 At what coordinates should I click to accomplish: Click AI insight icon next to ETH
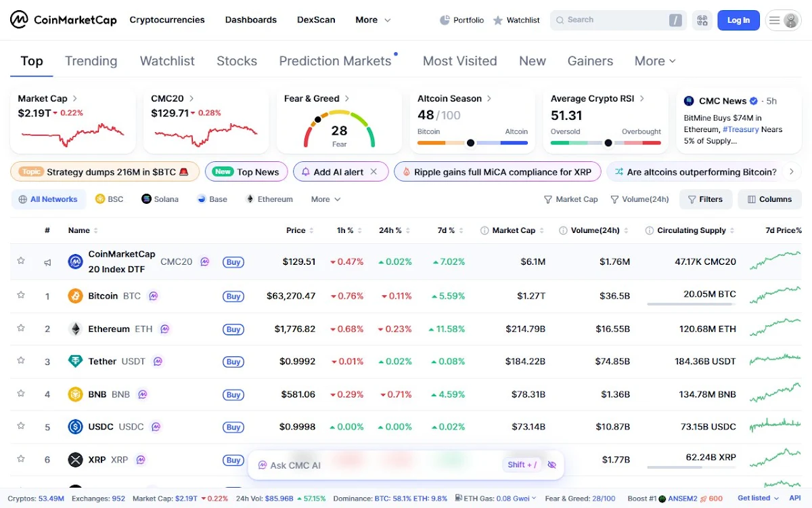coord(164,329)
